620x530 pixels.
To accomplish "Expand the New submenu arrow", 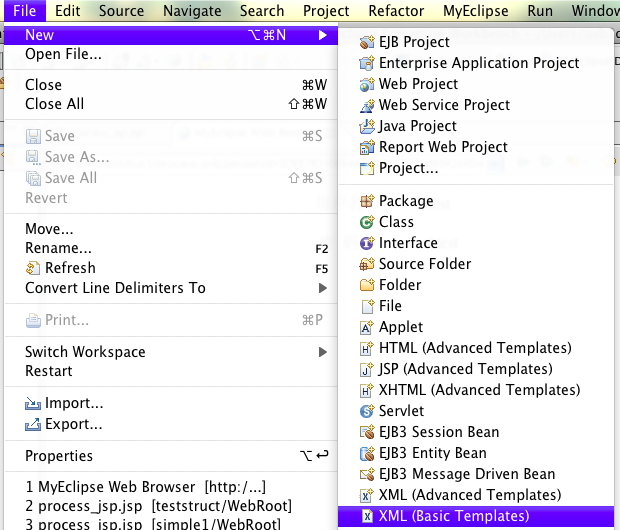I will (323, 35).
